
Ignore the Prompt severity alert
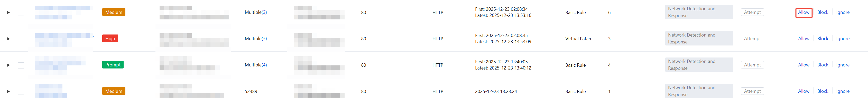(842, 65)
